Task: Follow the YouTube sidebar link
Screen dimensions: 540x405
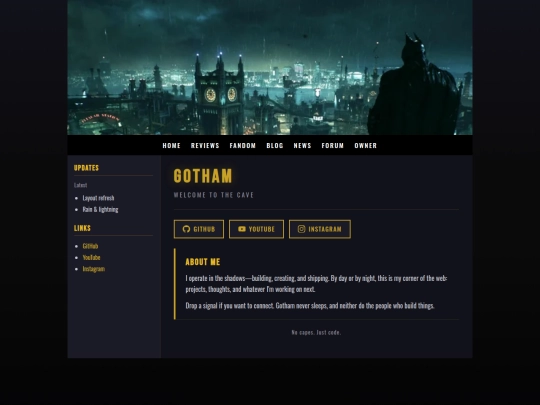Action: 91,258
